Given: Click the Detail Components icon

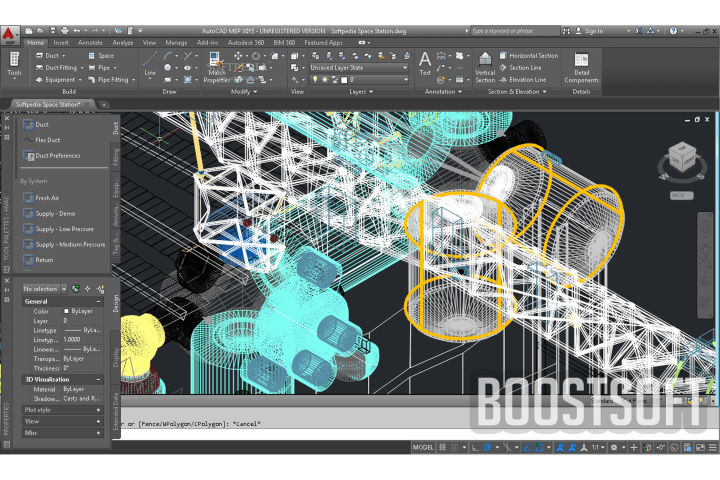Looking at the screenshot, I should (x=581, y=66).
